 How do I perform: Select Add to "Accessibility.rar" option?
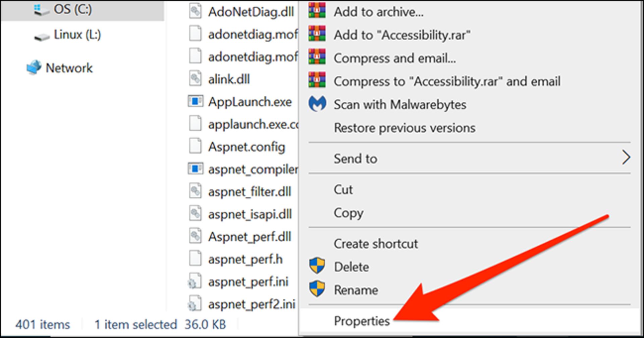tap(401, 35)
